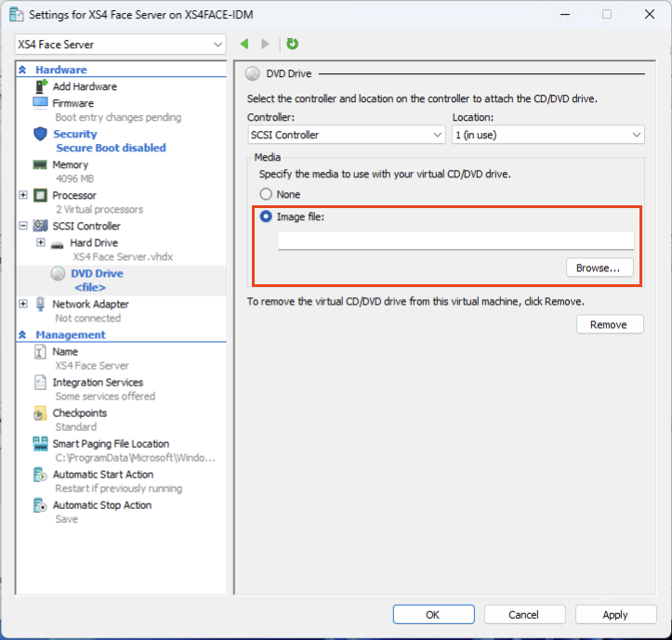Click '2 Virtual processors' text
Image resolution: width=672 pixels, height=640 pixels.
pos(99,210)
